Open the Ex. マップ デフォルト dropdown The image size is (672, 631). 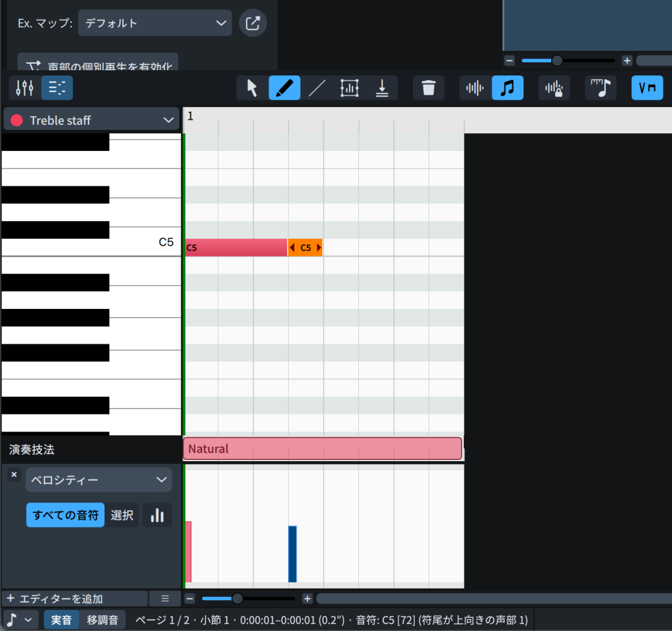point(155,23)
